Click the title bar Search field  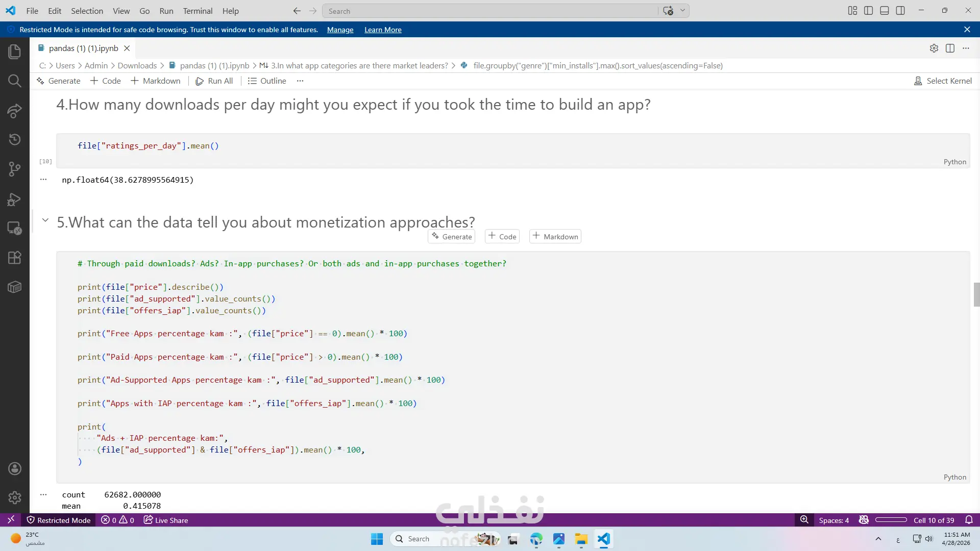[491, 11]
